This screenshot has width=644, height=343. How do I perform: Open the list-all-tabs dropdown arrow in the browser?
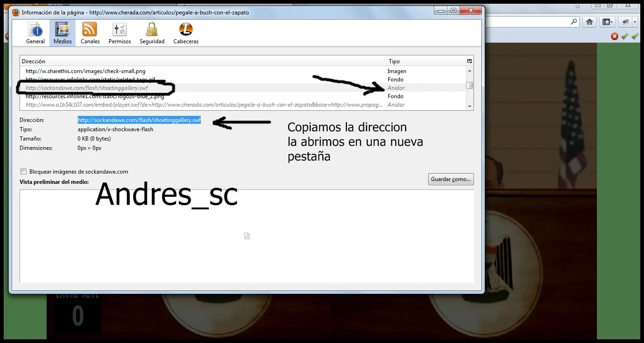click(x=578, y=7)
